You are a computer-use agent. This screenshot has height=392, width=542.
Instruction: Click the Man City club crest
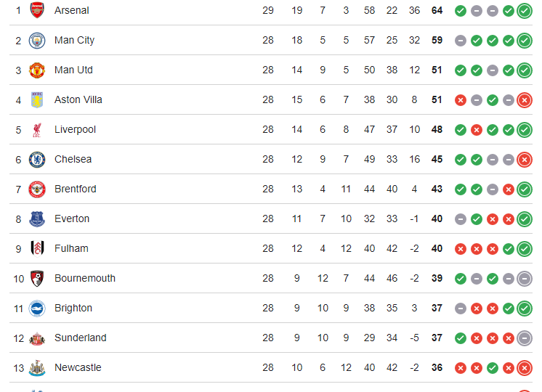[36, 40]
